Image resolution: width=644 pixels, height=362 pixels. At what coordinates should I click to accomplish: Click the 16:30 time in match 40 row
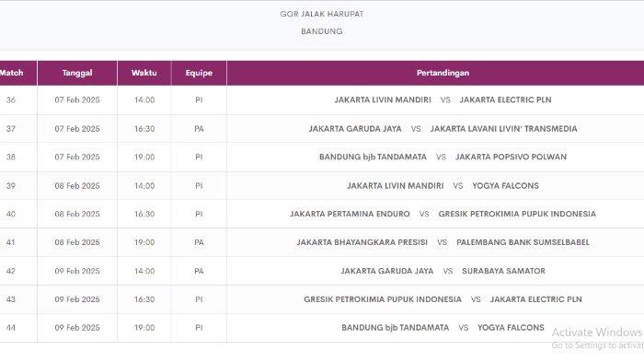pos(144,215)
